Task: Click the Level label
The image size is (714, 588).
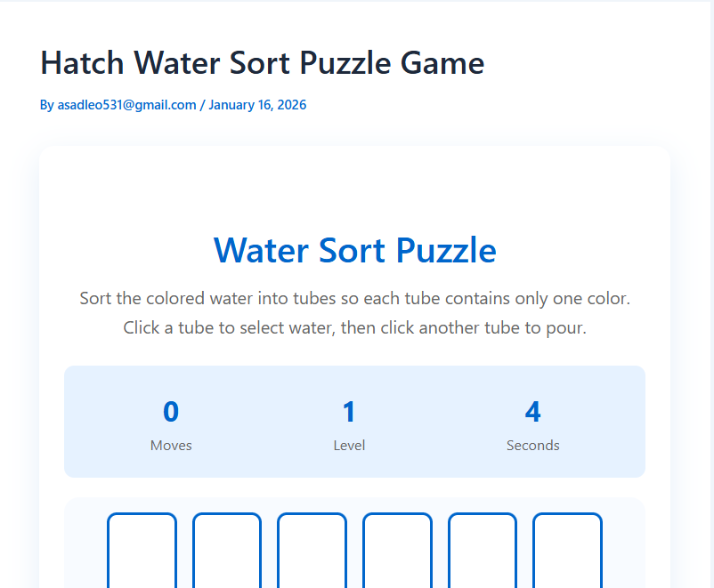Action: [349, 446]
